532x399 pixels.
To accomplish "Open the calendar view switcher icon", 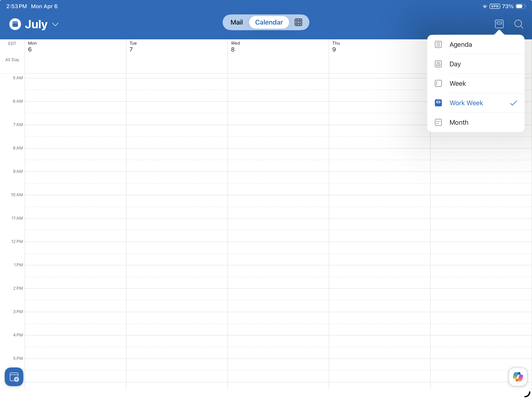I will tap(499, 24).
